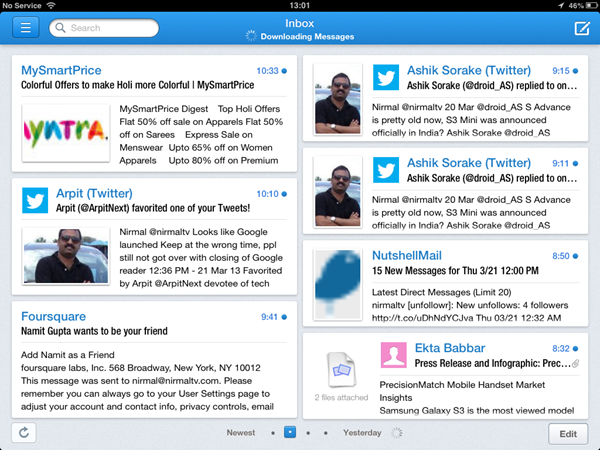Open the Twitter bird icon in Arpit message

(35, 200)
